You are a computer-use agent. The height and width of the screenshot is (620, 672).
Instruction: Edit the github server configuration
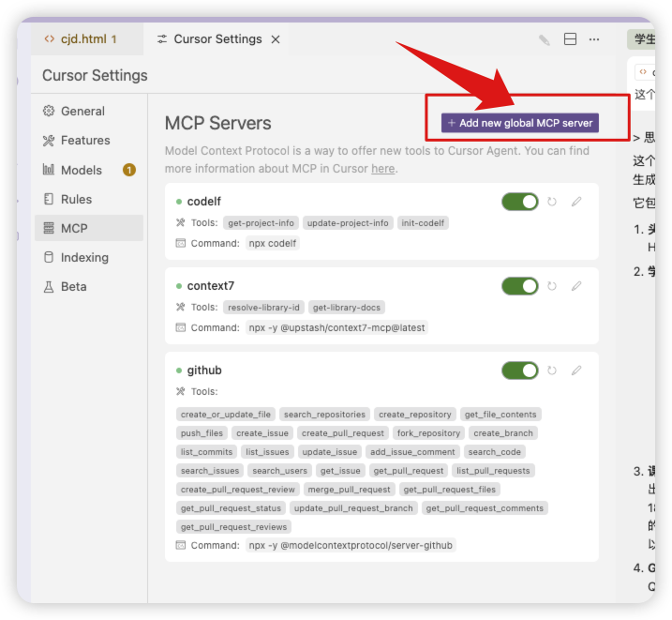coord(576,370)
